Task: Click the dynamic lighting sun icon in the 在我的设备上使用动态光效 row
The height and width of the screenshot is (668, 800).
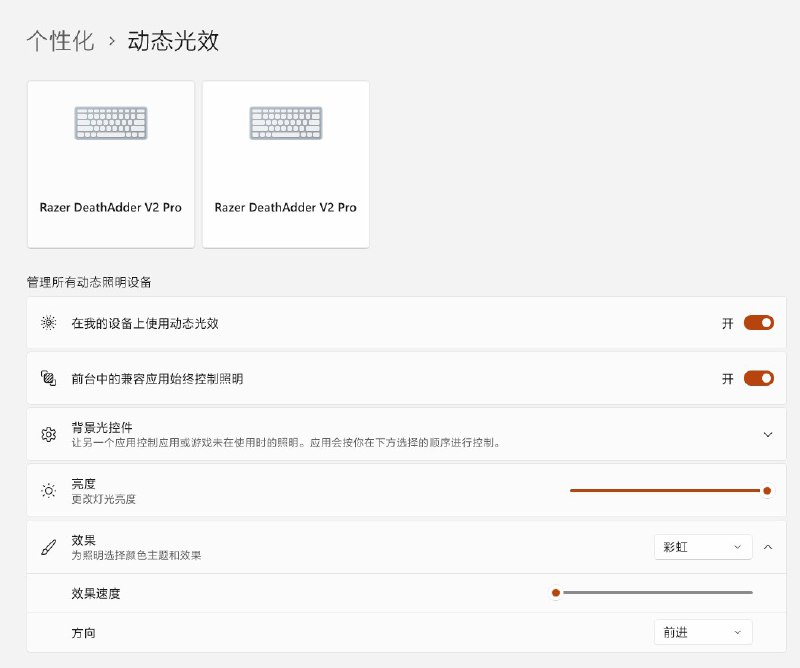Action: 48,323
